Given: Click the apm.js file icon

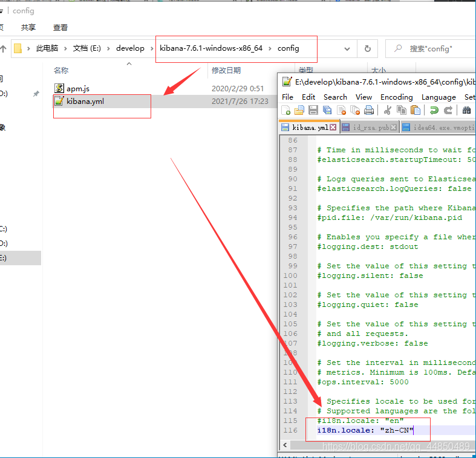Looking at the screenshot, I should pos(59,88).
